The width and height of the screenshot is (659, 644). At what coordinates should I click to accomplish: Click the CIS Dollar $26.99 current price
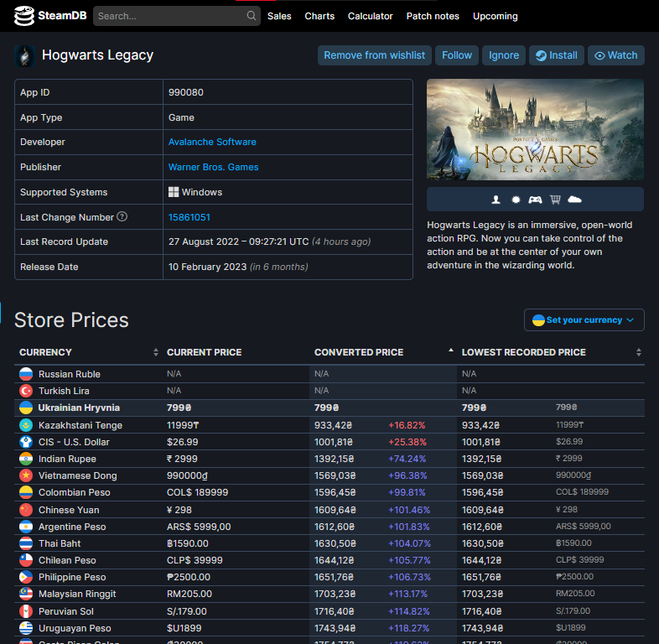click(183, 442)
